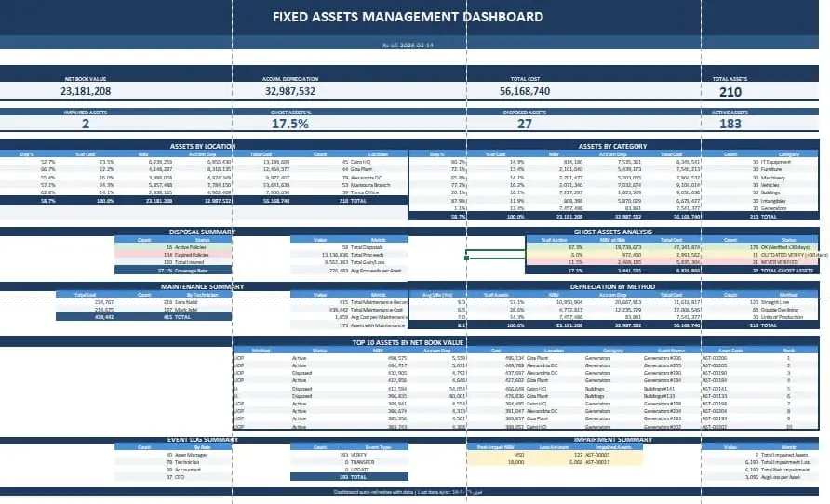
Task: Click the Ghost Assets Analysis section header
Action: click(612, 232)
